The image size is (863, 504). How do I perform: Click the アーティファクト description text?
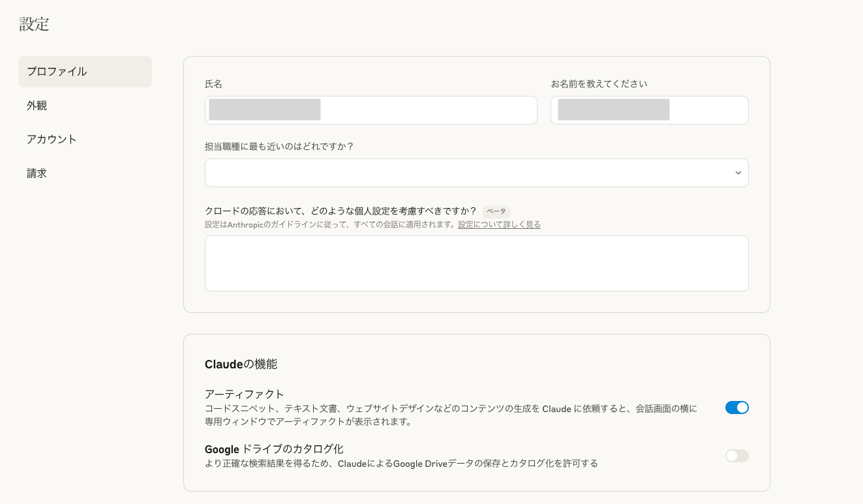[451, 415]
